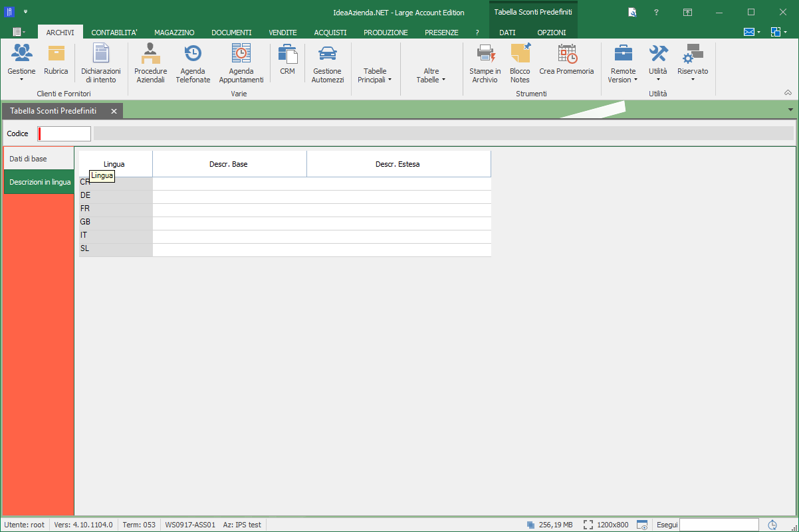Open the PRODUZIONE ribbon tab
This screenshot has height=532, width=799.
386,33
